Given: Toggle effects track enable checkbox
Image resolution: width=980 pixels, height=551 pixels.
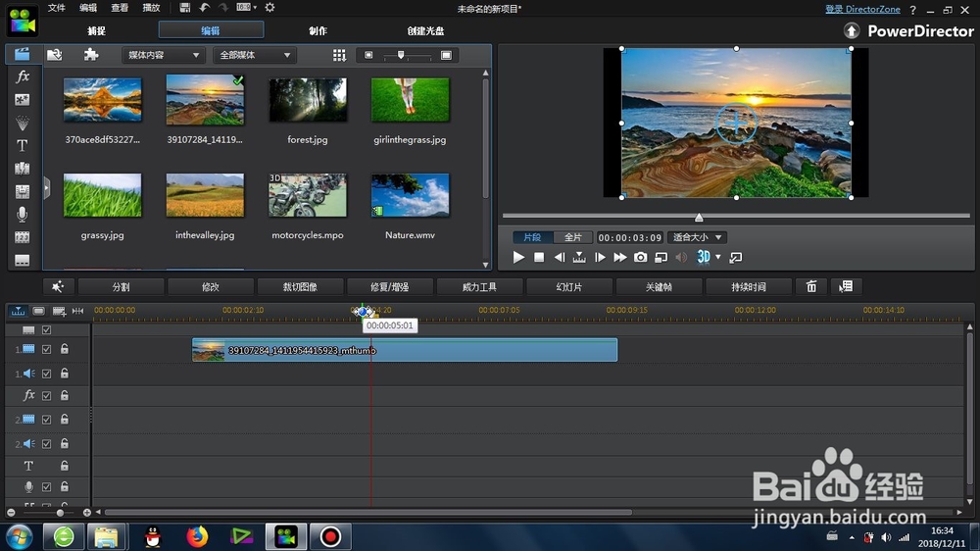Looking at the screenshot, I should [x=46, y=395].
